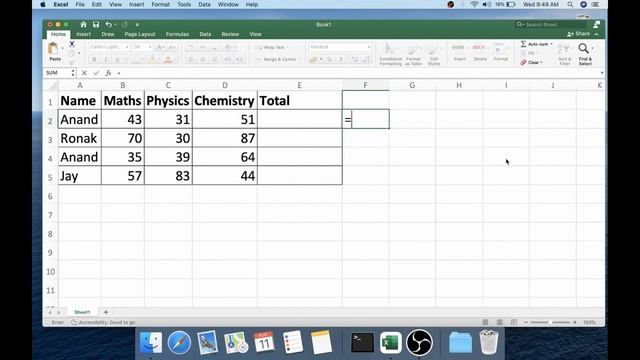640x360 pixels.
Task: Click the Search Sheet field
Action: (x=551, y=24)
